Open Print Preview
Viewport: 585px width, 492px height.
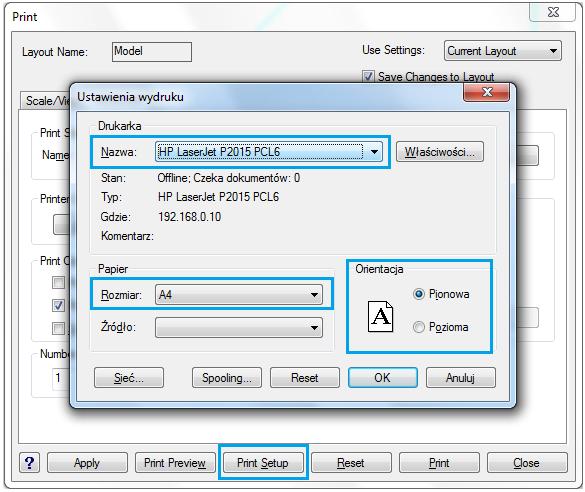pyautogui.click(x=175, y=463)
